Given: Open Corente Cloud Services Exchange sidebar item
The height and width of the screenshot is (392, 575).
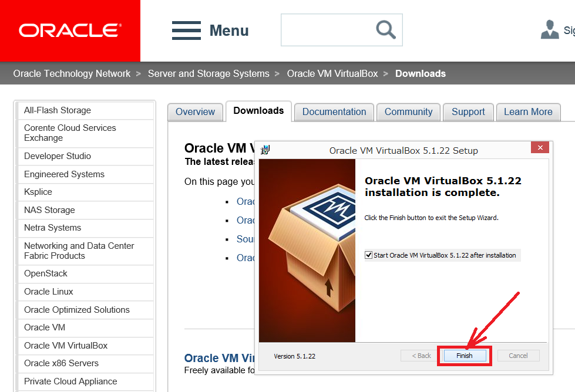Looking at the screenshot, I should (85, 133).
